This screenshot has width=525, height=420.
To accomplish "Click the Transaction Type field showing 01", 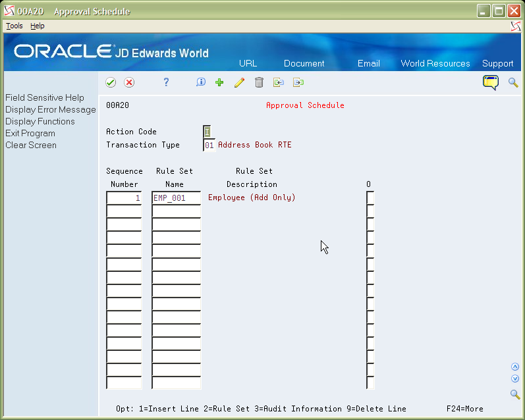I will click(x=209, y=145).
